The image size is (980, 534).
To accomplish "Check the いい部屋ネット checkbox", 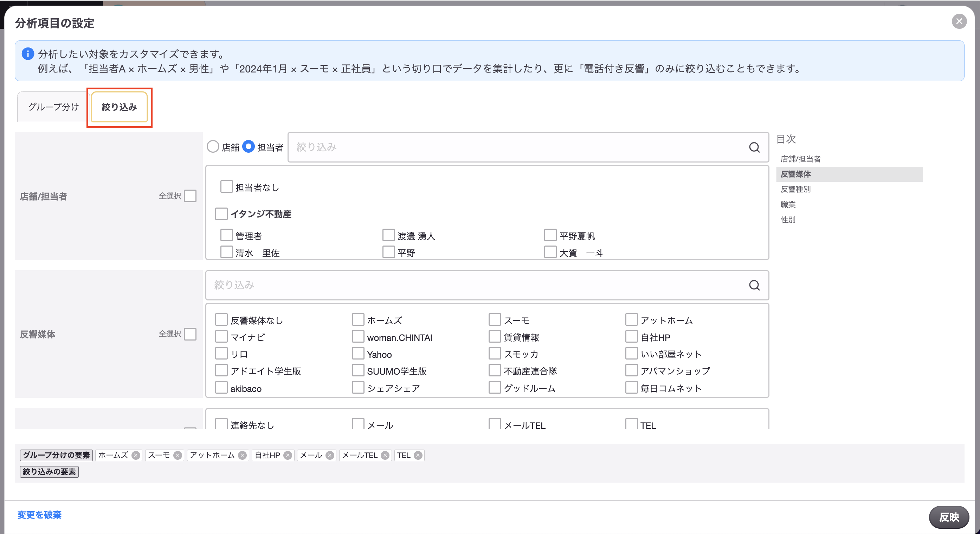I will pyautogui.click(x=632, y=353).
